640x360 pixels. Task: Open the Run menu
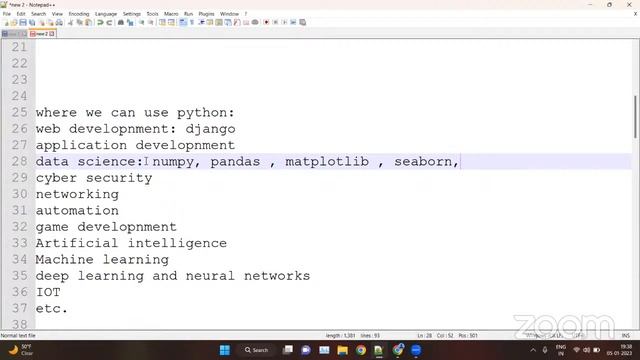(188, 14)
